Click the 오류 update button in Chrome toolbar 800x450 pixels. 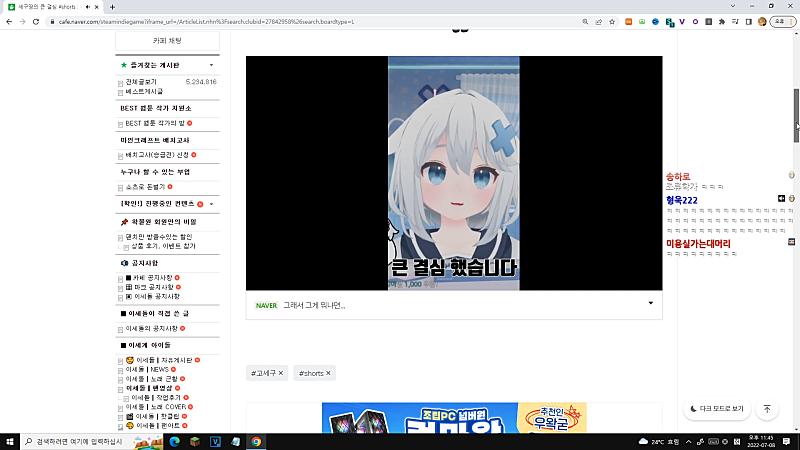[783, 22]
